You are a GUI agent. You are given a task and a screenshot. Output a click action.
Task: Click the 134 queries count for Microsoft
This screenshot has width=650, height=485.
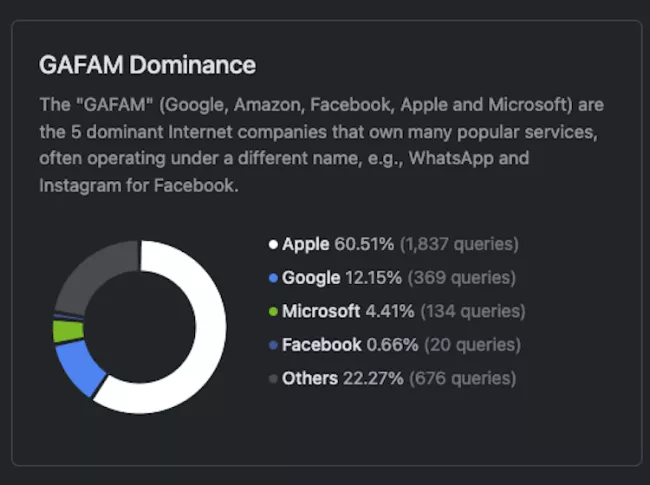[472, 311]
